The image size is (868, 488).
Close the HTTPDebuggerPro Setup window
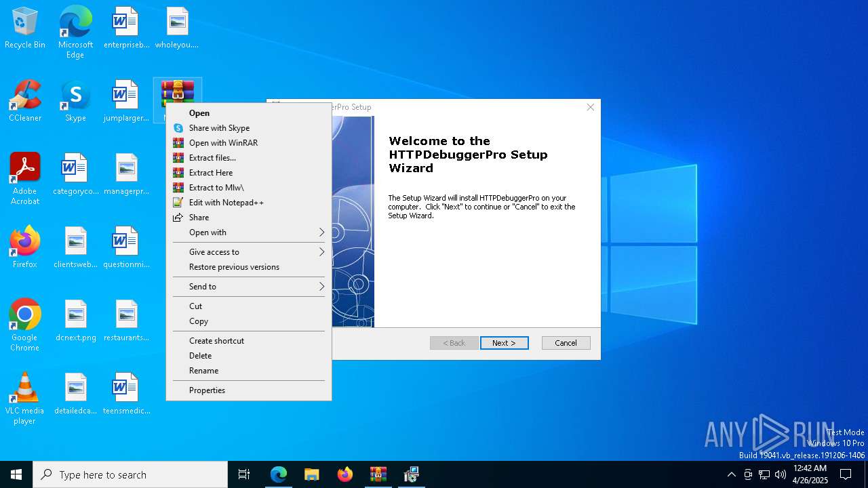point(590,107)
